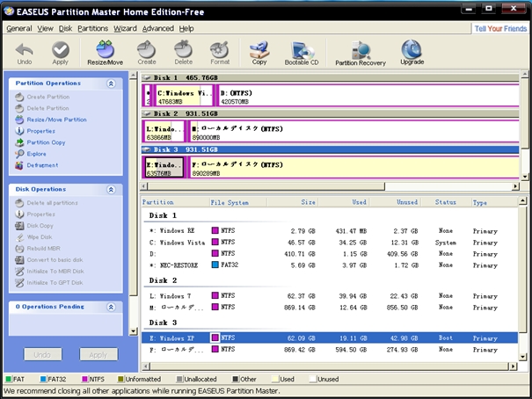Click Delete all partitions in Disk Operations

pos(52,203)
